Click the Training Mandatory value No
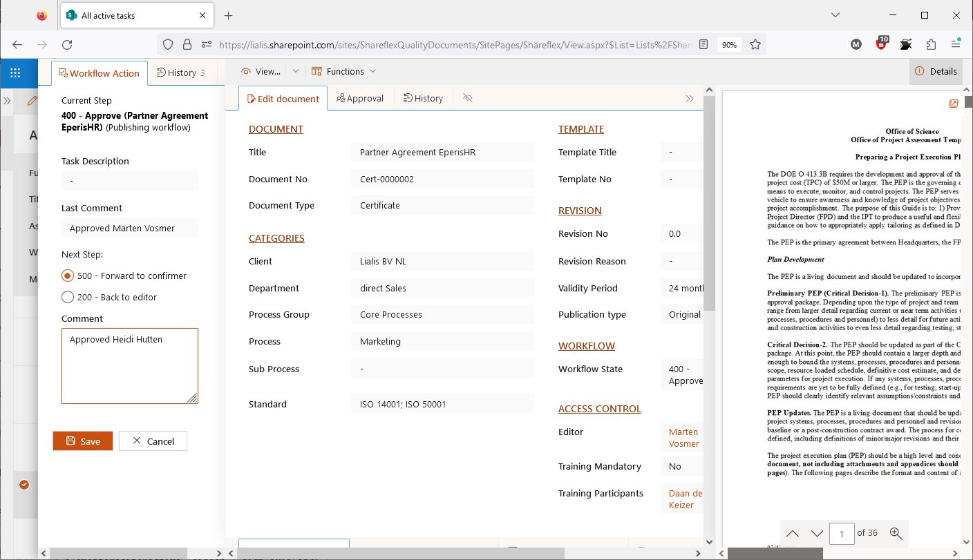 682,466
